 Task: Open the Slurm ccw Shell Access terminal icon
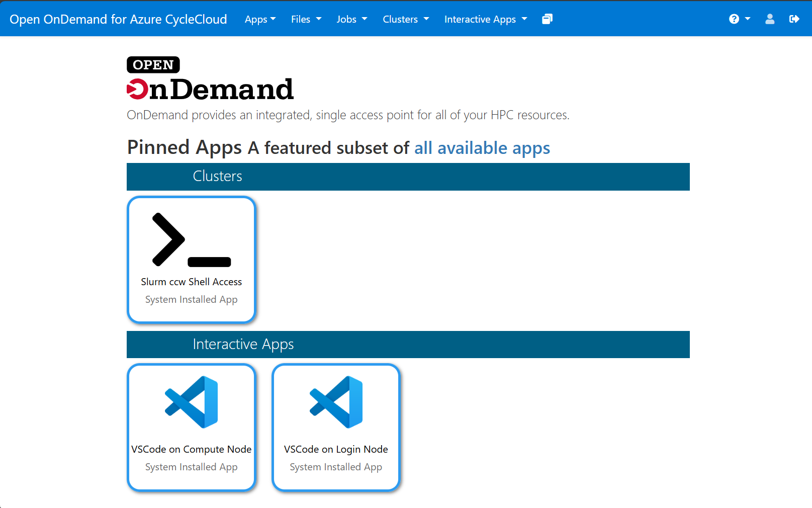click(192, 239)
